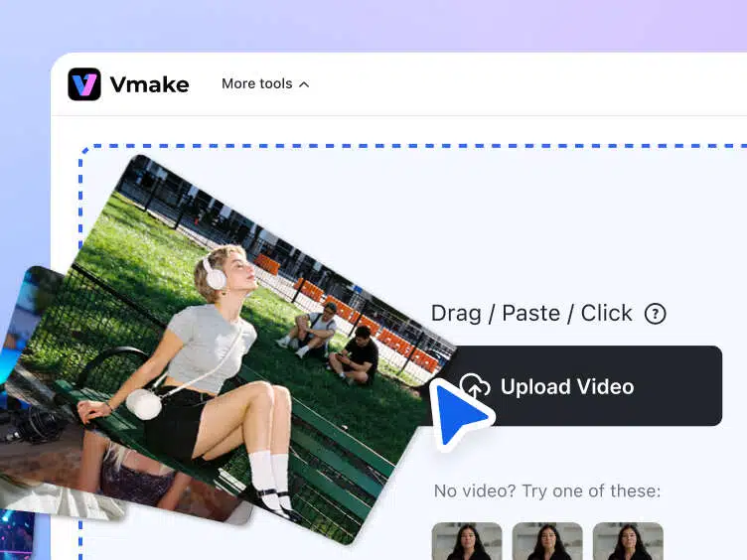Click the Vmake logo icon

pyautogui.click(x=84, y=84)
